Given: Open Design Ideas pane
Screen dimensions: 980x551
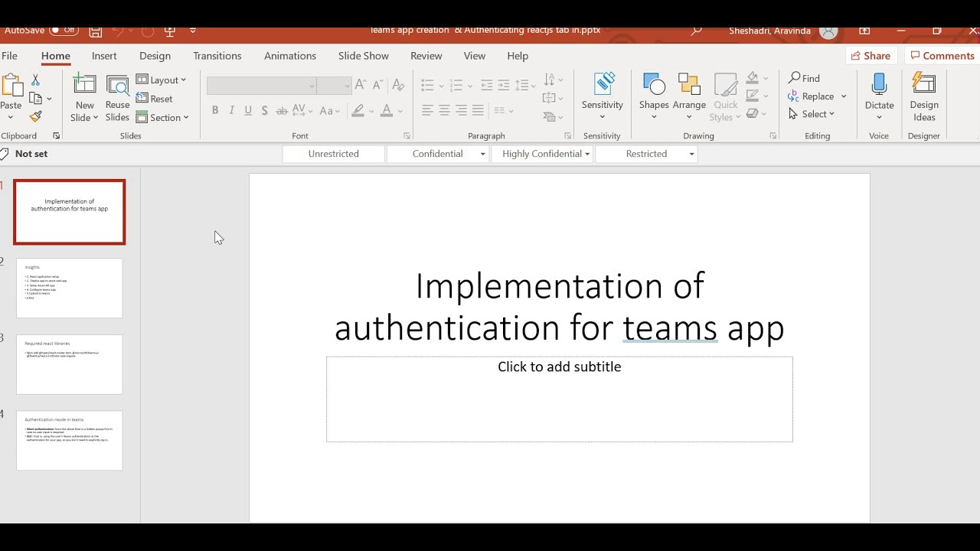Looking at the screenshot, I should pyautogui.click(x=924, y=97).
